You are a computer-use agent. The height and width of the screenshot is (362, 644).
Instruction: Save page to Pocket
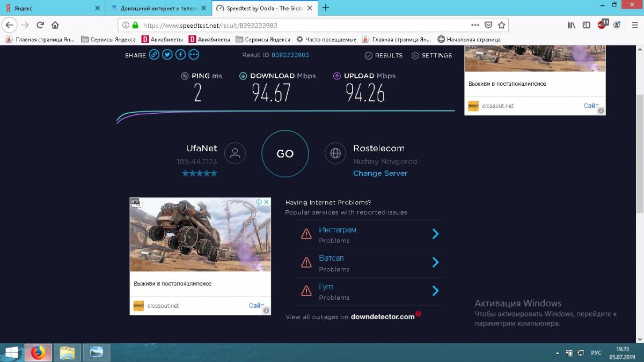(x=488, y=25)
